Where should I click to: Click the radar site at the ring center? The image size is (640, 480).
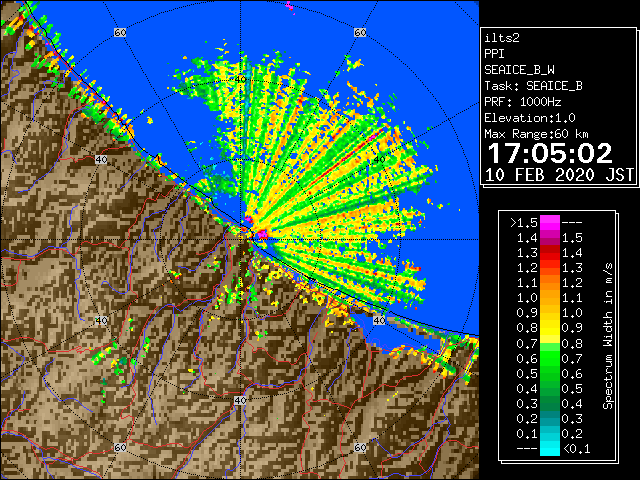click(241, 240)
